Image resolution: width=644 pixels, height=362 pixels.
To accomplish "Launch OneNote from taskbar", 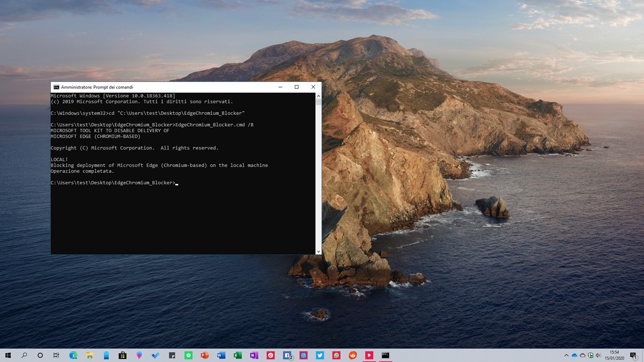I will pos(254,355).
